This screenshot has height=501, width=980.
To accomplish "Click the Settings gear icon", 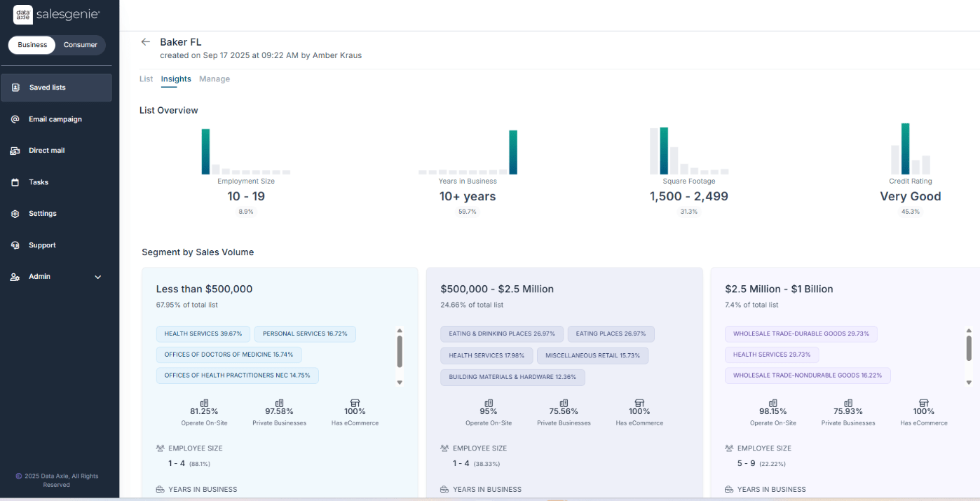I will pos(15,214).
